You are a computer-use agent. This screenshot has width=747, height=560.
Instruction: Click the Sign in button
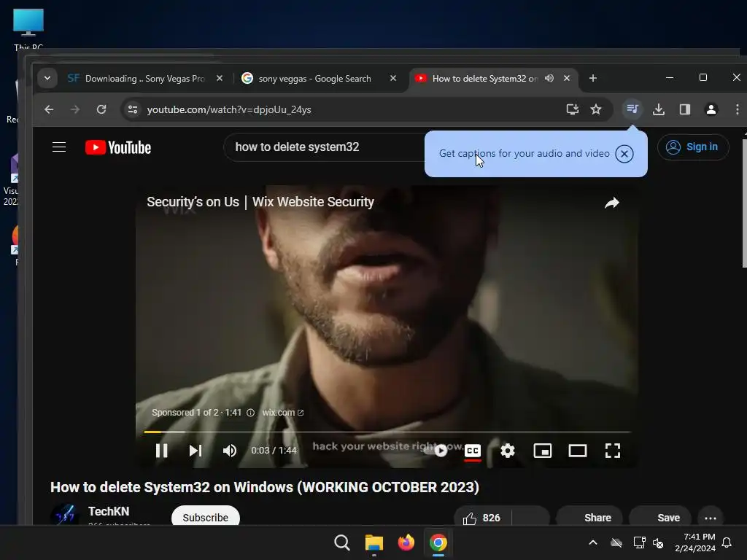click(693, 147)
